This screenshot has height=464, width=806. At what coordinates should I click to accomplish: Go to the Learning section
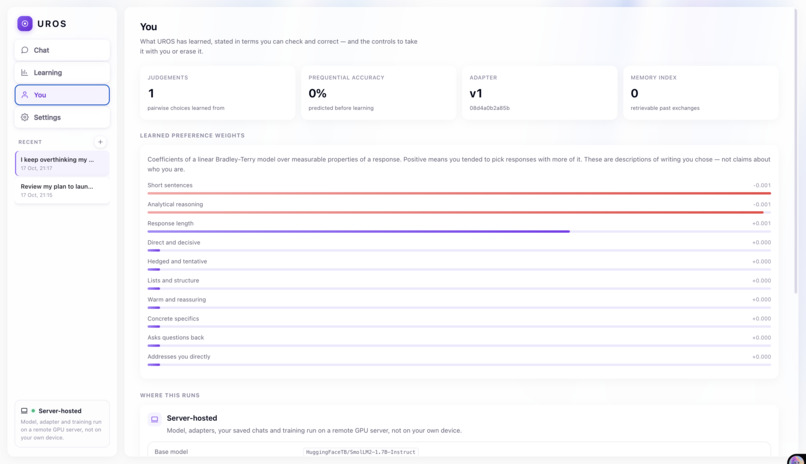[62, 72]
